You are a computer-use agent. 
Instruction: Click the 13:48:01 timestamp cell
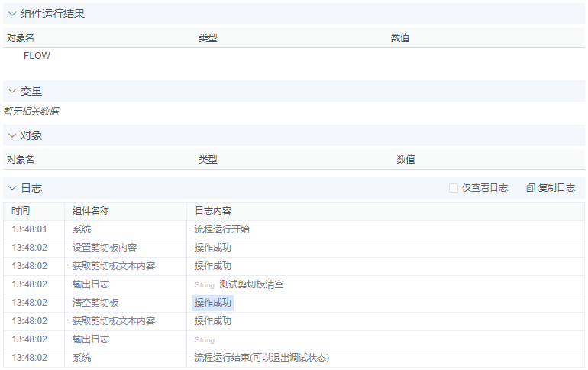30,229
